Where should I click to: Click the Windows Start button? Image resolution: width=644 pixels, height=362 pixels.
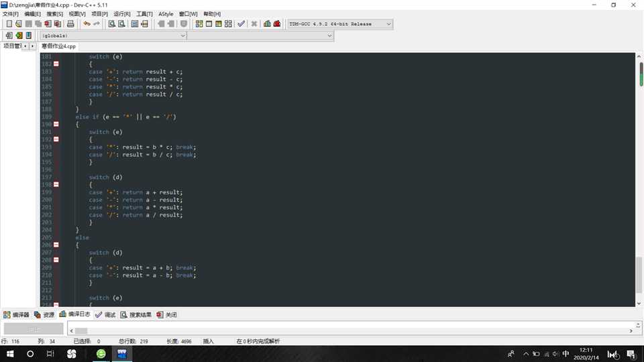click(x=10, y=354)
